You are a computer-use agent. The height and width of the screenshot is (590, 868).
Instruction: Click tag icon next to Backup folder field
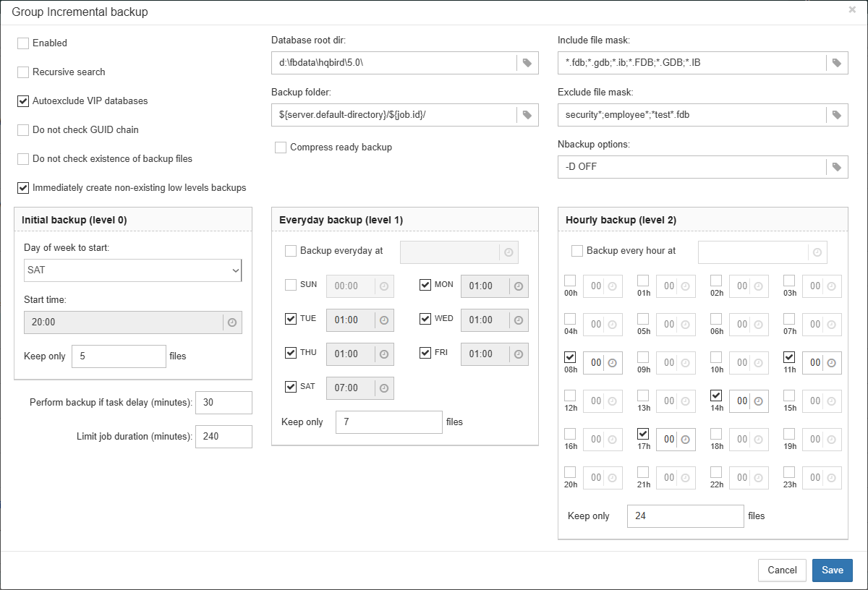pyautogui.click(x=527, y=115)
